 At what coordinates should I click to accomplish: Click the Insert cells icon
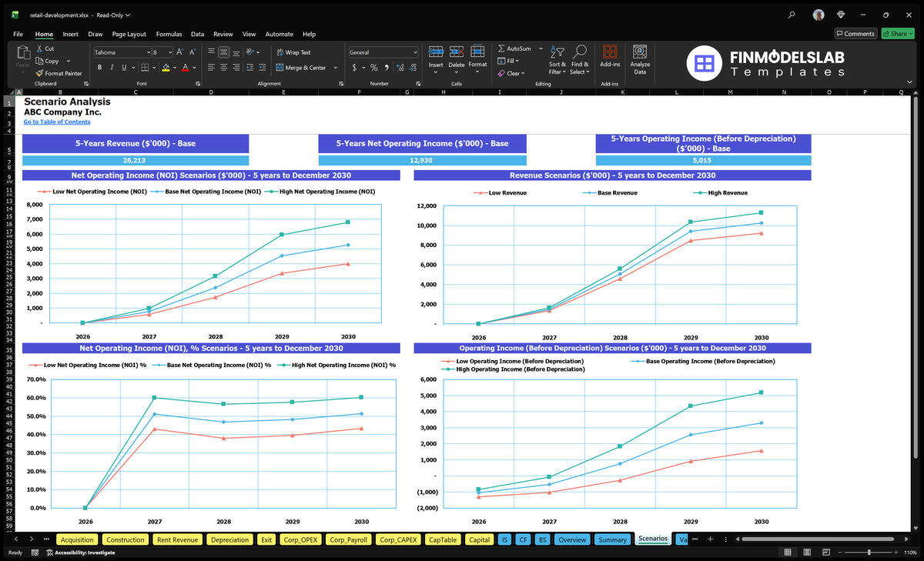(x=436, y=52)
